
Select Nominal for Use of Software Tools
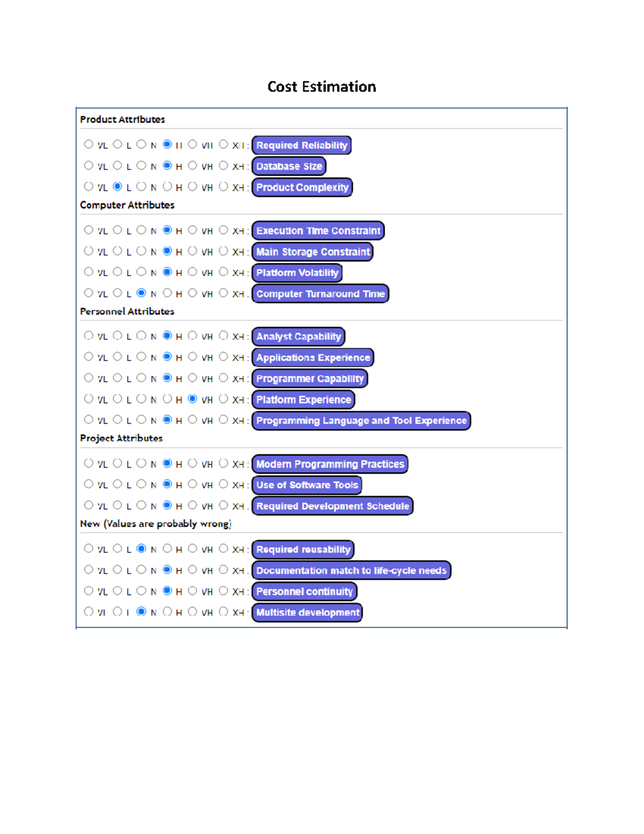141,484
